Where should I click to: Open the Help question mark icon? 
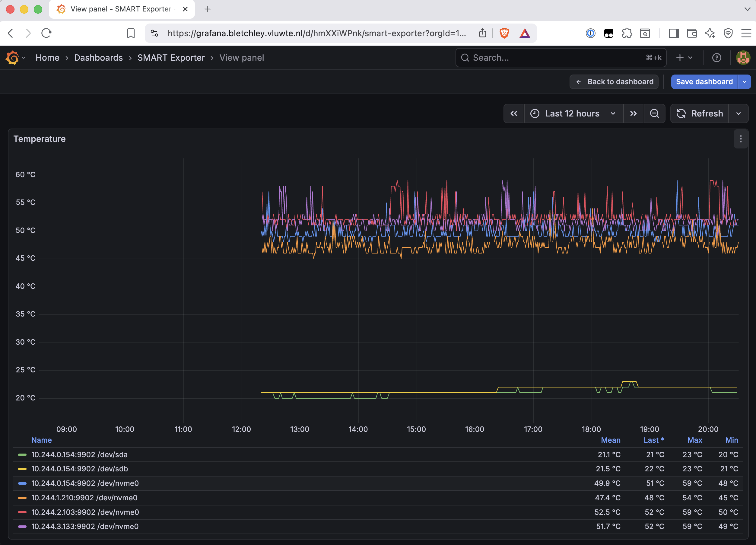coord(717,58)
